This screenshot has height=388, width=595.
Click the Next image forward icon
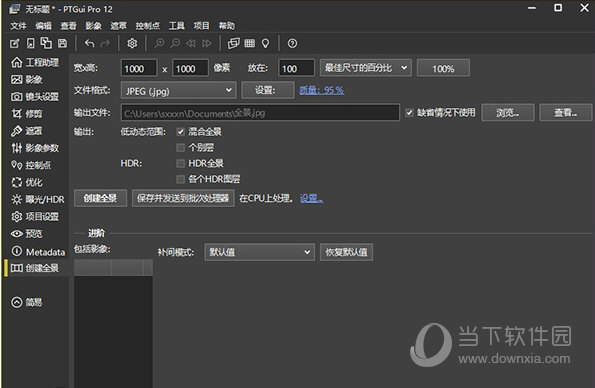(x=207, y=43)
